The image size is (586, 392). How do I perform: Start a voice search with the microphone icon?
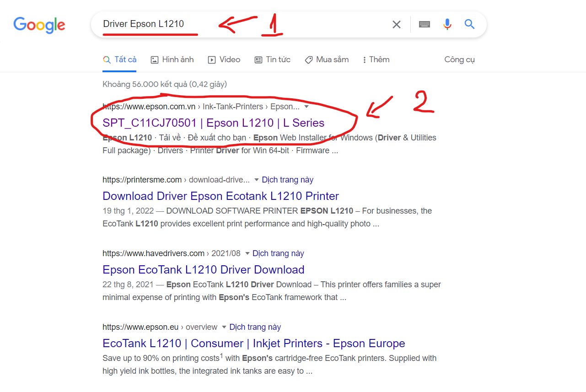pos(447,24)
